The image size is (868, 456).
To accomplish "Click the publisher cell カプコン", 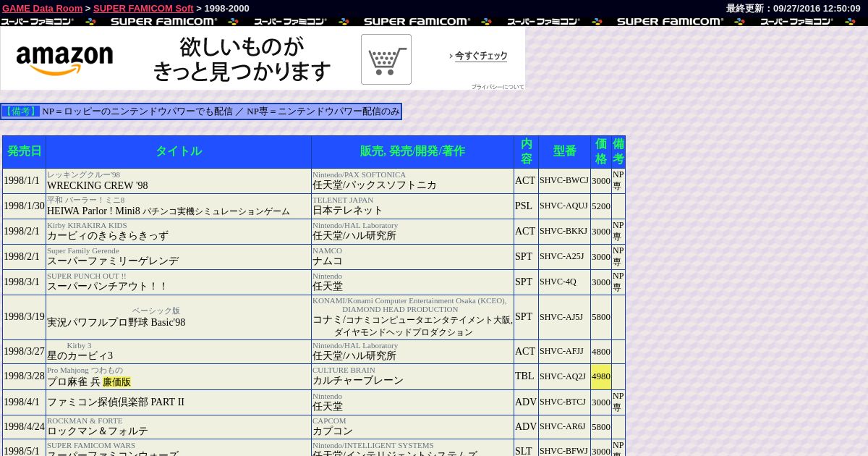I will click(x=412, y=427).
